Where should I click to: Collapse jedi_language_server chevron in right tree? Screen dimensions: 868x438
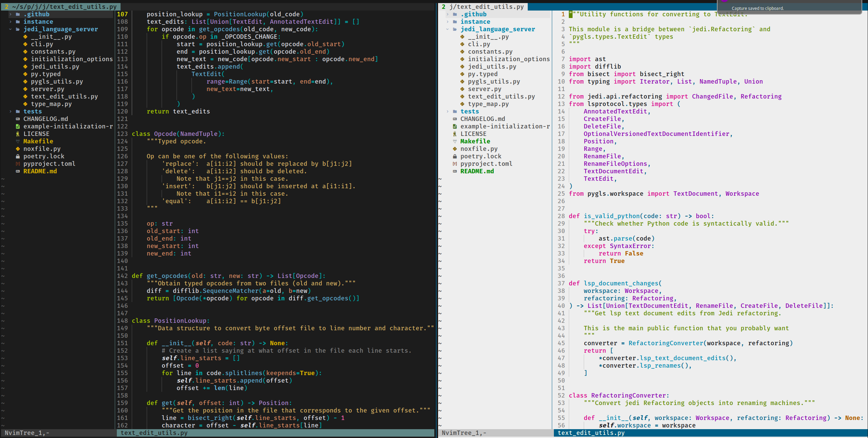[448, 29]
